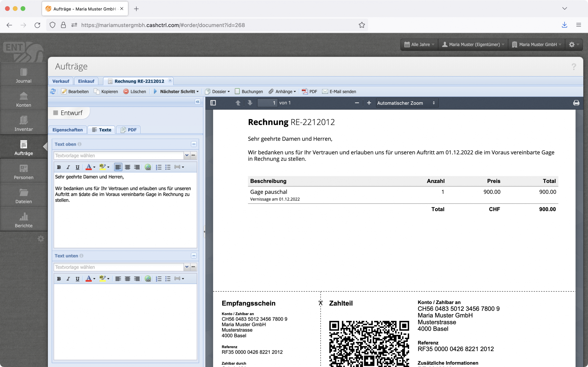Toggle the PDF viewer sidebar
Viewport: 588px width, 367px height.
[x=213, y=103]
